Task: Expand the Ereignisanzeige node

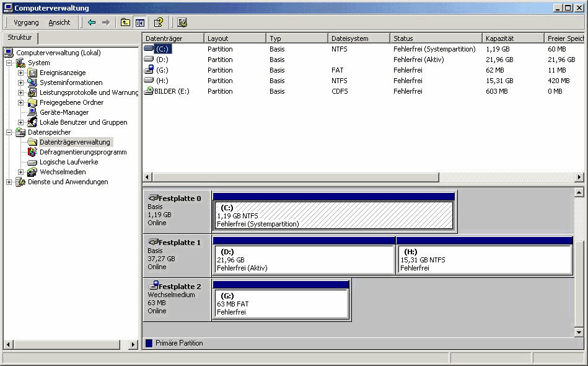Action: click(x=20, y=73)
